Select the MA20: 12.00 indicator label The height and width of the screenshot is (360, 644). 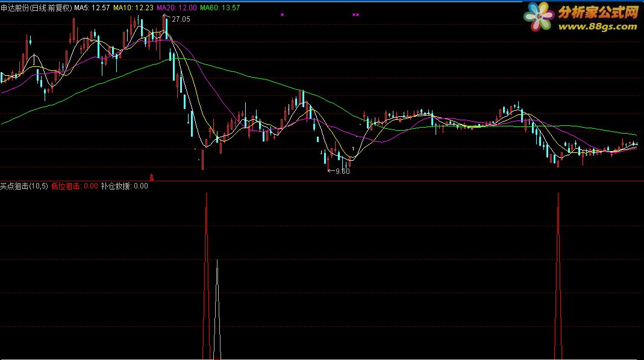(x=177, y=8)
